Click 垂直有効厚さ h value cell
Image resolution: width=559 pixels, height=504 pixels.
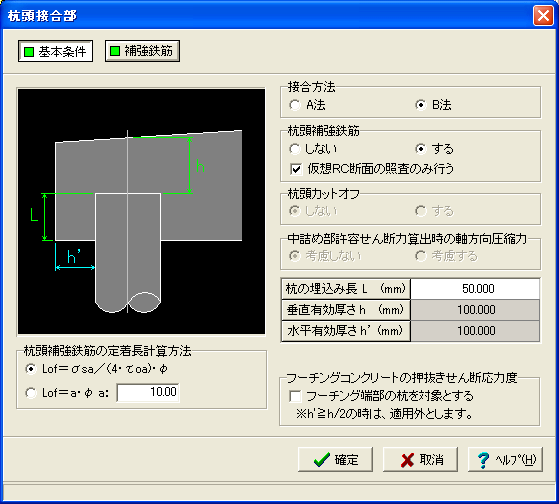475,310
